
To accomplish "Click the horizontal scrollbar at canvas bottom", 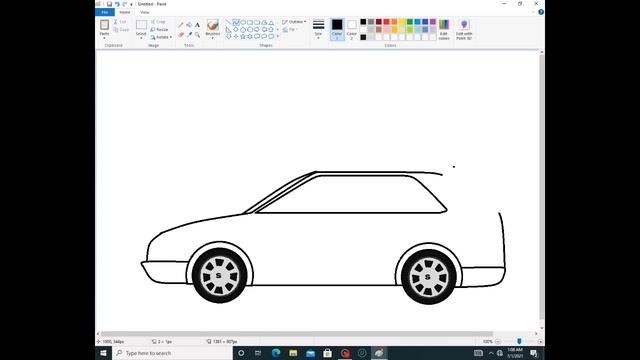I will click(x=297, y=333).
